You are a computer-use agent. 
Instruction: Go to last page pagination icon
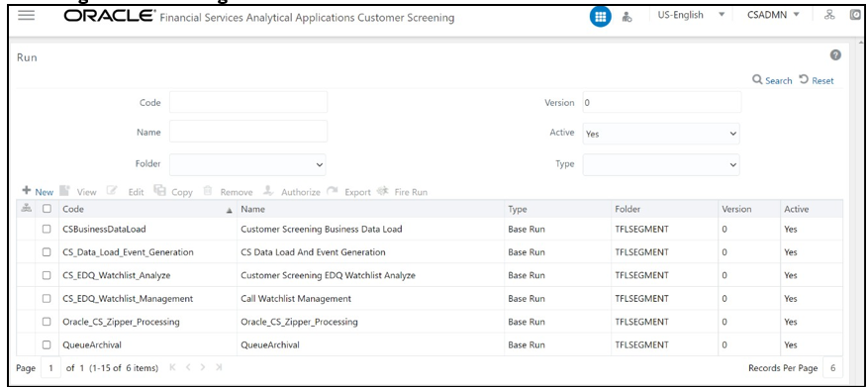click(x=219, y=367)
